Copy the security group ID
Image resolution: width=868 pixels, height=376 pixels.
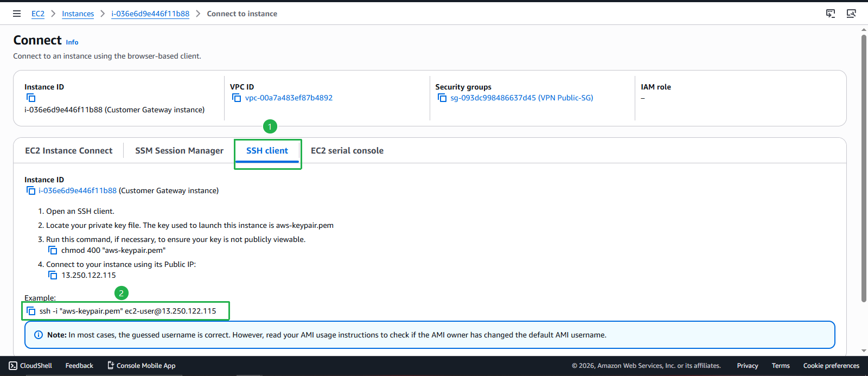click(442, 98)
